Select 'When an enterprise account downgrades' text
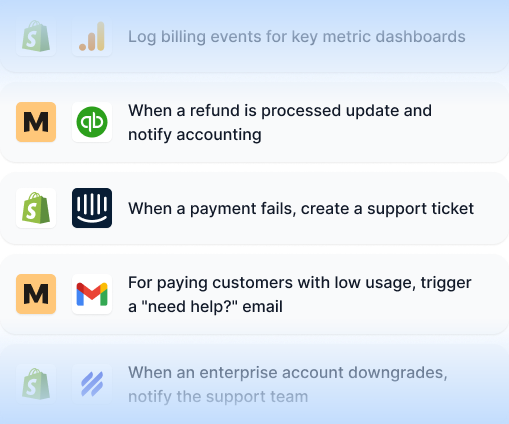 (x=288, y=373)
